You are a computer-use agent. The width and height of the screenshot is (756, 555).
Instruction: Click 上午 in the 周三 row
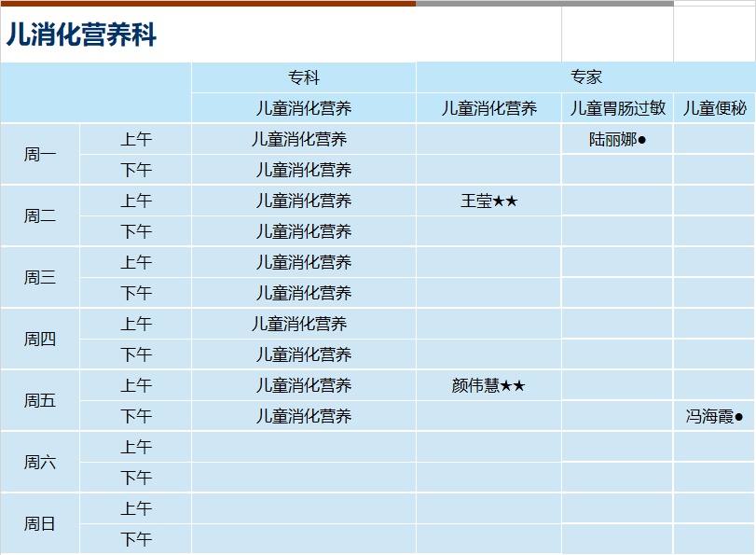136,262
